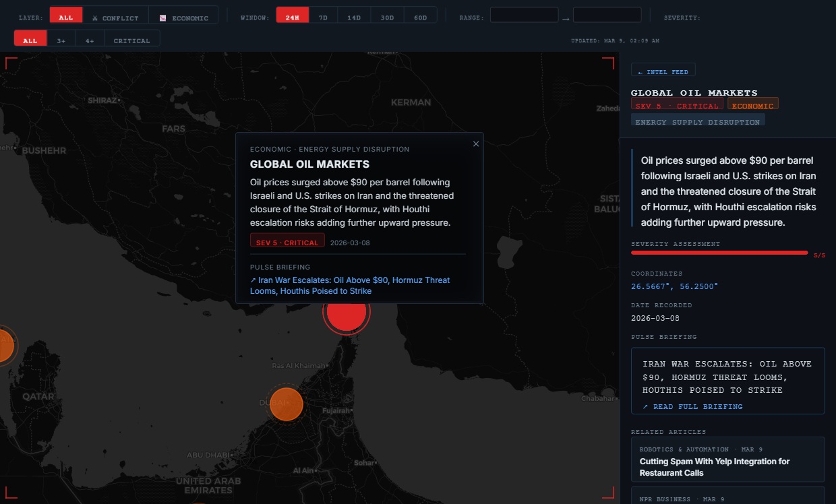The image size is (836, 504).
Task: Open Read Full Briefing link
Action: coord(692,407)
